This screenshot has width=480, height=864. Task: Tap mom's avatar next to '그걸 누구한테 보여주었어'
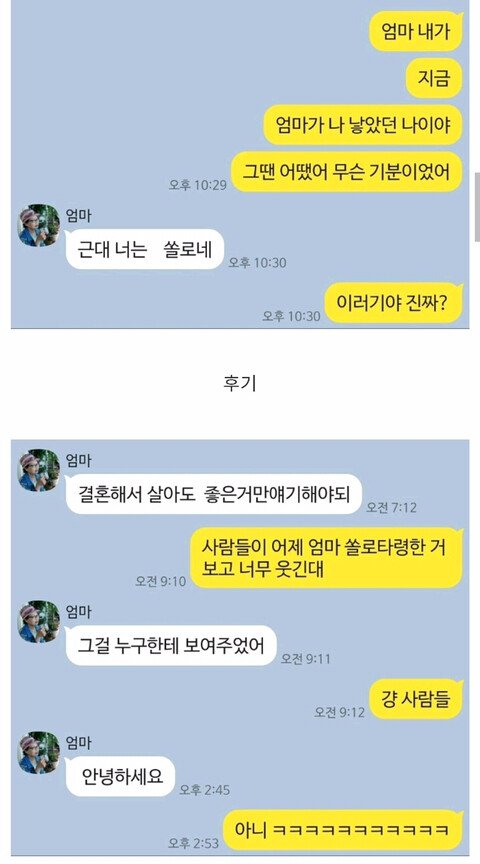pos(39,622)
